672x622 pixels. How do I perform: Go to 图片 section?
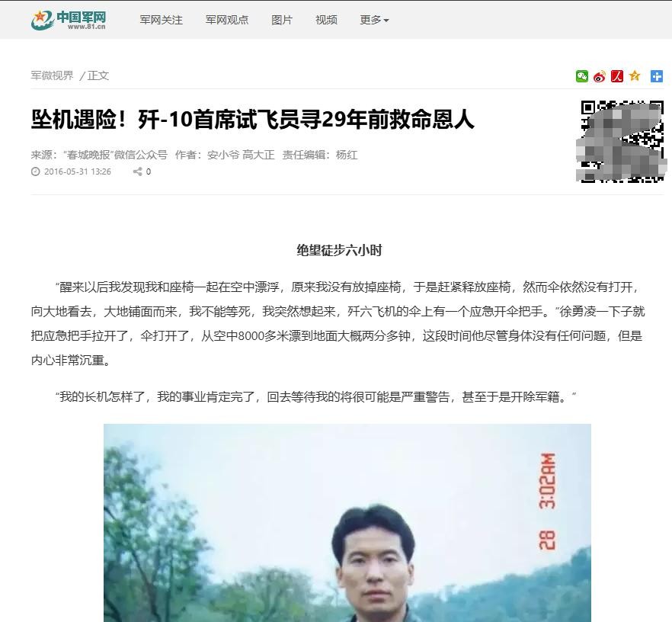pos(282,20)
